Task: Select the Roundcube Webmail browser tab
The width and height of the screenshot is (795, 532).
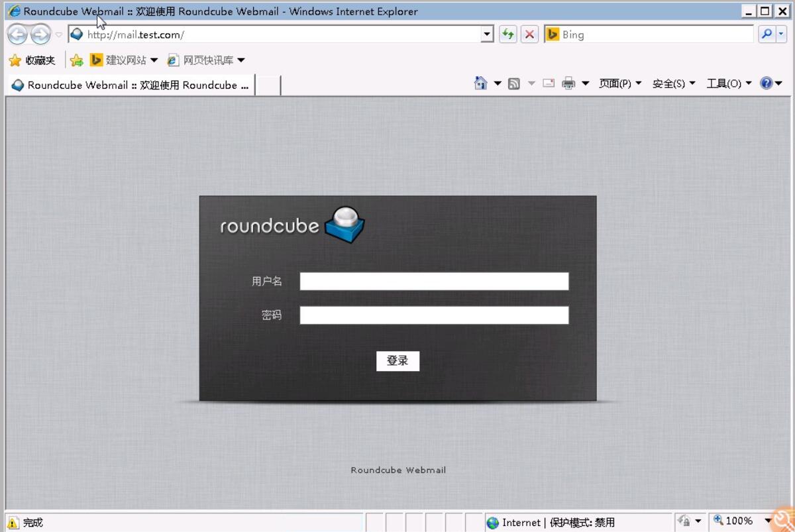Action: pyautogui.click(x=131, y=85)
